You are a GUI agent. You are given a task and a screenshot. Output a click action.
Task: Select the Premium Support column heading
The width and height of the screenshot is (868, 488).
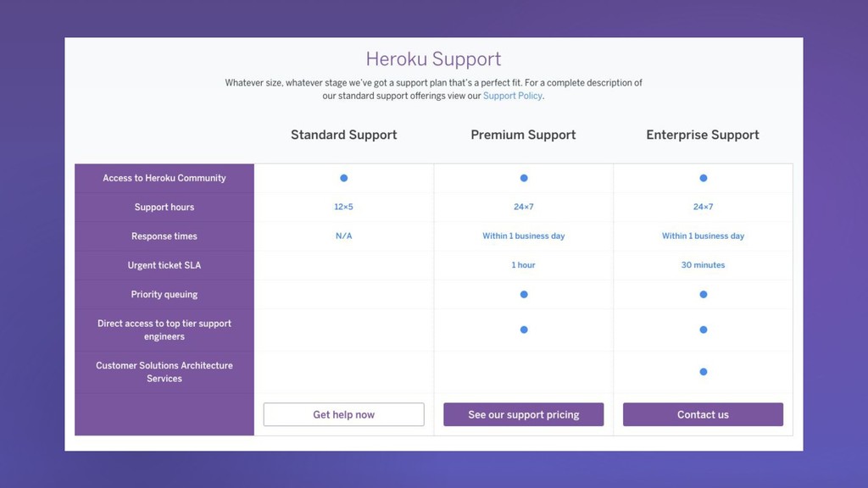523,135
